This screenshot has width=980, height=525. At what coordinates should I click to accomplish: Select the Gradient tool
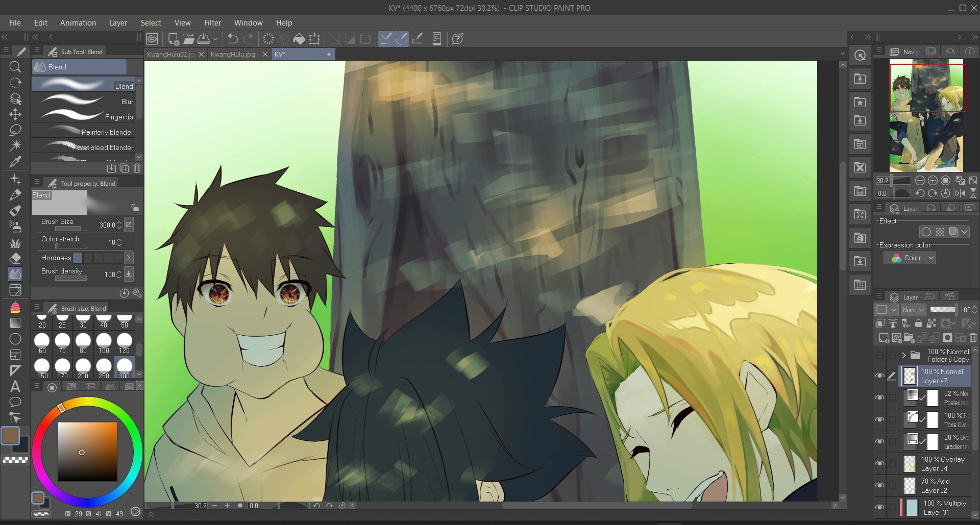pos(15,322)
